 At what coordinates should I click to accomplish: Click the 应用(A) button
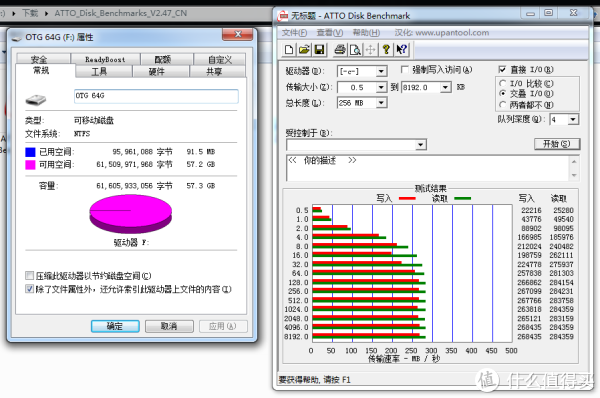(x=223, y=326)
